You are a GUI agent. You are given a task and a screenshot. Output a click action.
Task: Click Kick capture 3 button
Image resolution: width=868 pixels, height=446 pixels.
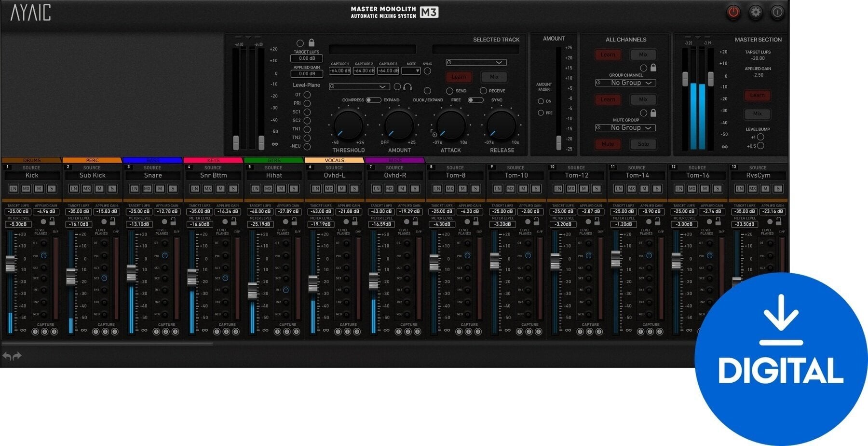coord(54,332)
